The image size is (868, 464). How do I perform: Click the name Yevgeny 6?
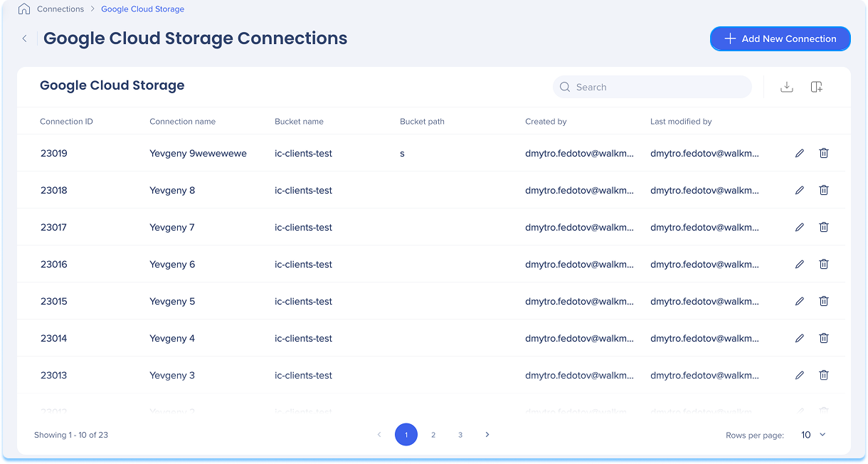pyautogui.click(x=172, y=264)
